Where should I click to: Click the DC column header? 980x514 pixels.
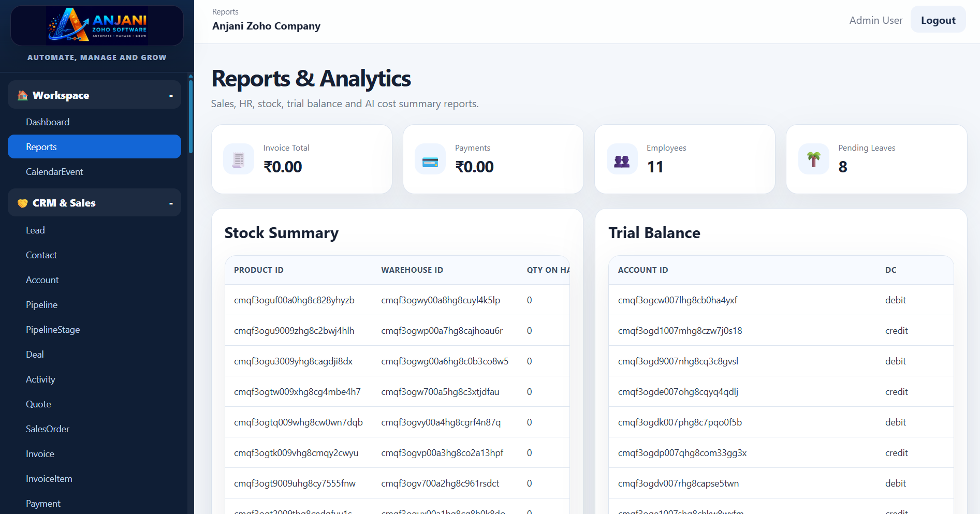pos(891,270)
